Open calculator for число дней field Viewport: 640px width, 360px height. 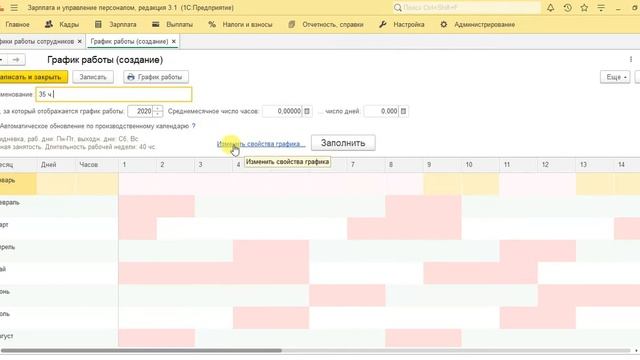(403, 111)
